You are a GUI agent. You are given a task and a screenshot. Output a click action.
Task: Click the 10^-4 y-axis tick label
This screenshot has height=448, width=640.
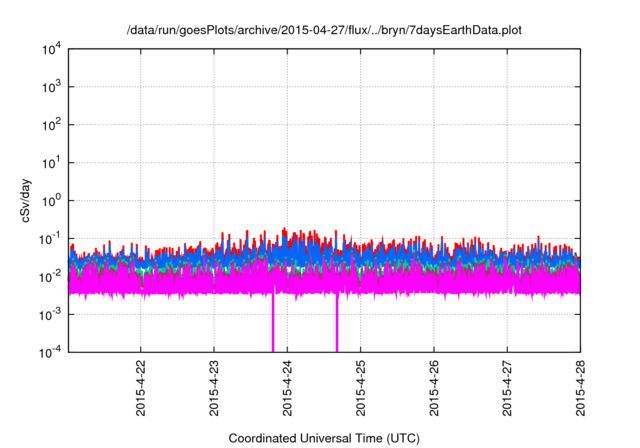click(50, 352)
